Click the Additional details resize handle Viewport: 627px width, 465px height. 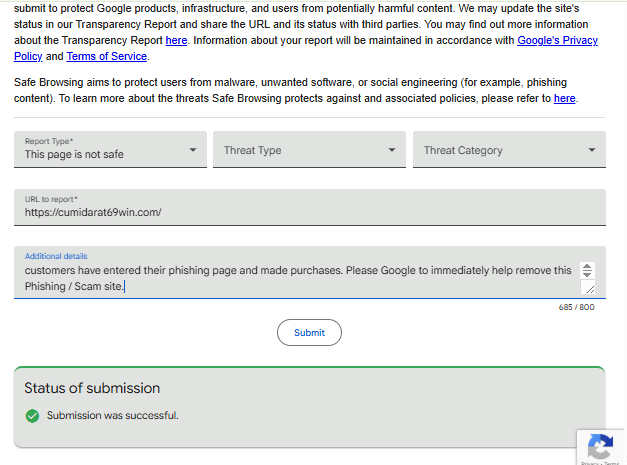588,288
